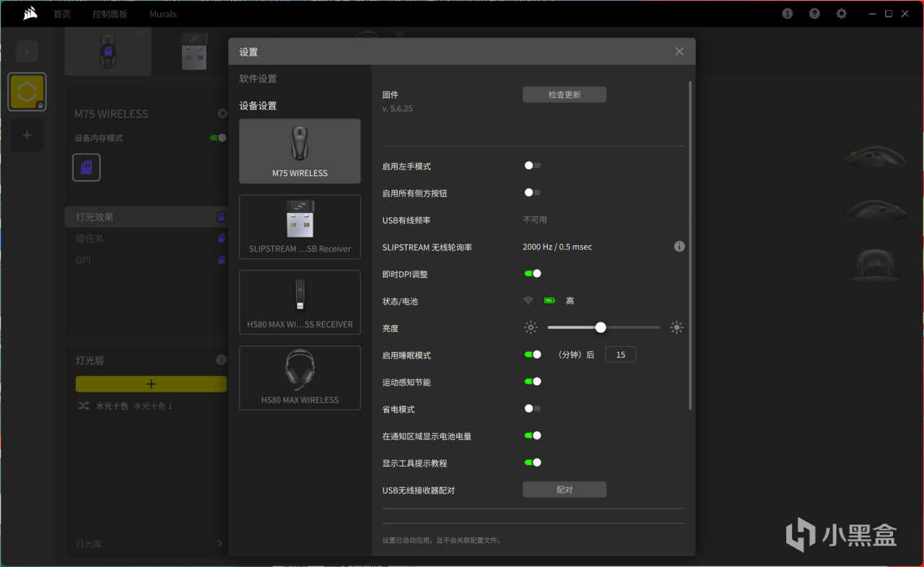The width and height of the screenshot is (924, 567).
Task: Click the dim brightness sun icon
Action: coord(531,328)
